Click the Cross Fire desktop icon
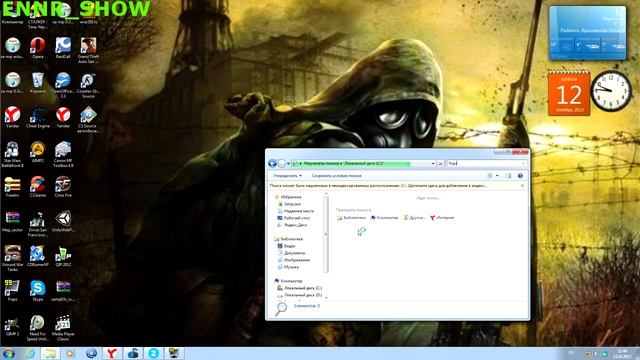This screenshot has width=640, height=360. (x=63, y=187)
